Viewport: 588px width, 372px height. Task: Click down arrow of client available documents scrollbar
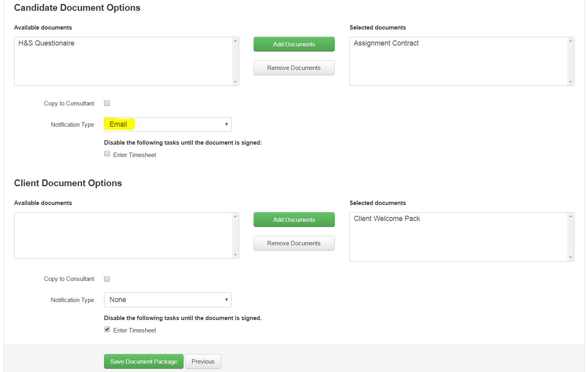point(235,255)
